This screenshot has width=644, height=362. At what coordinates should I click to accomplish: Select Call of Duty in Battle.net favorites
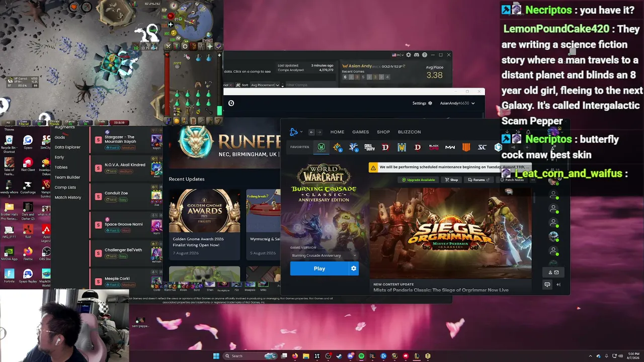tap(369, 147)
